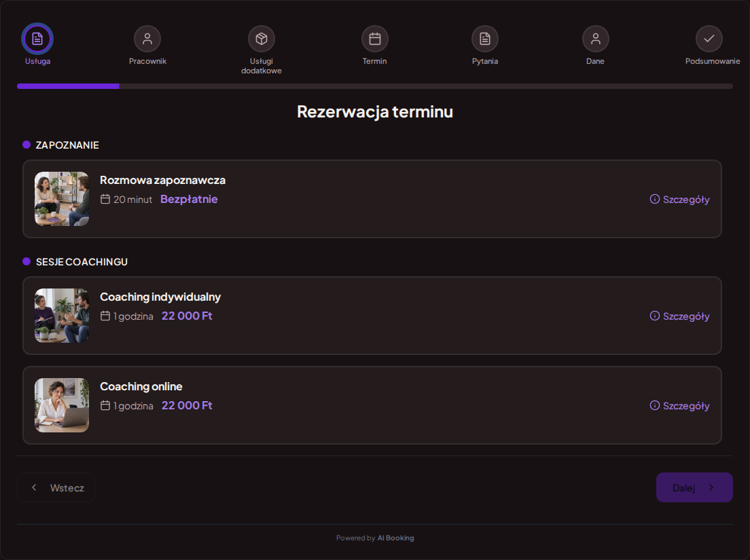Click the right arrow in Dalej button
750x560 pixels.
711,487
